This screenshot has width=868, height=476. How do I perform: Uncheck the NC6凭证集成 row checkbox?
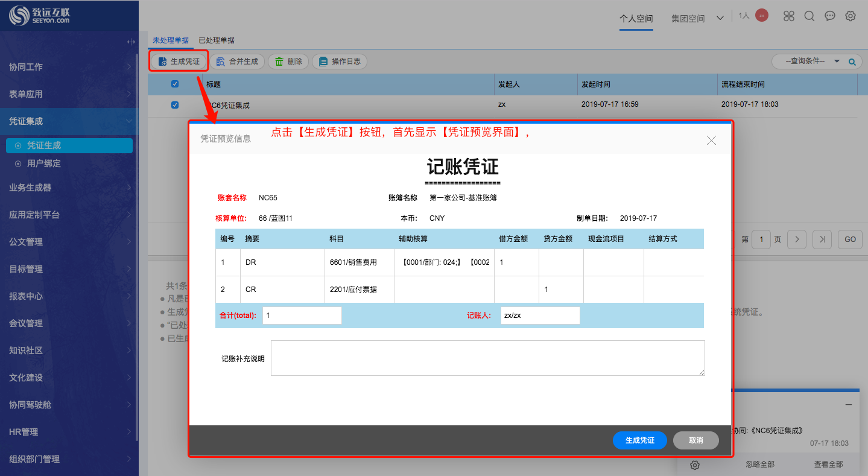pos(175,104)
